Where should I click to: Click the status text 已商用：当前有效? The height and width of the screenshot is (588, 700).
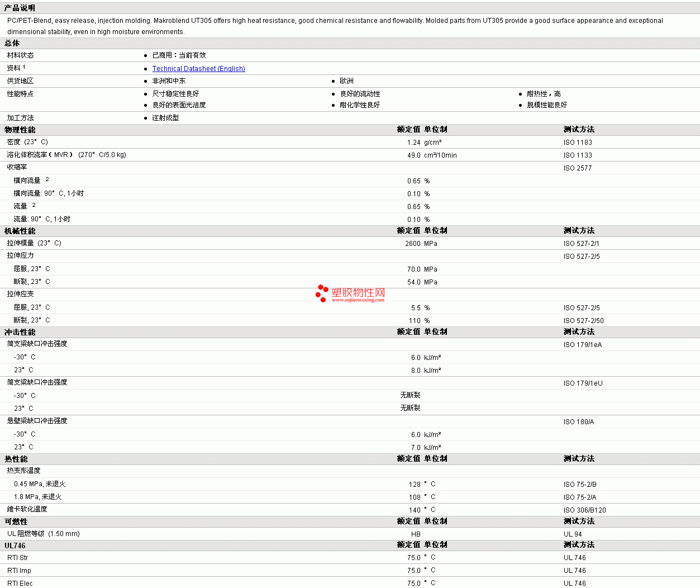click(179, 55)
